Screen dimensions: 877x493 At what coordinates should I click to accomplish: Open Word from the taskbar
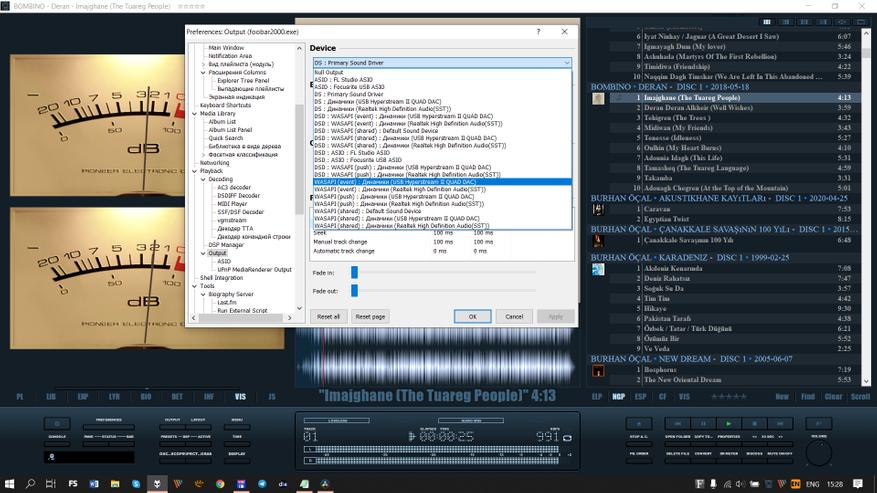tap(94, 483)
